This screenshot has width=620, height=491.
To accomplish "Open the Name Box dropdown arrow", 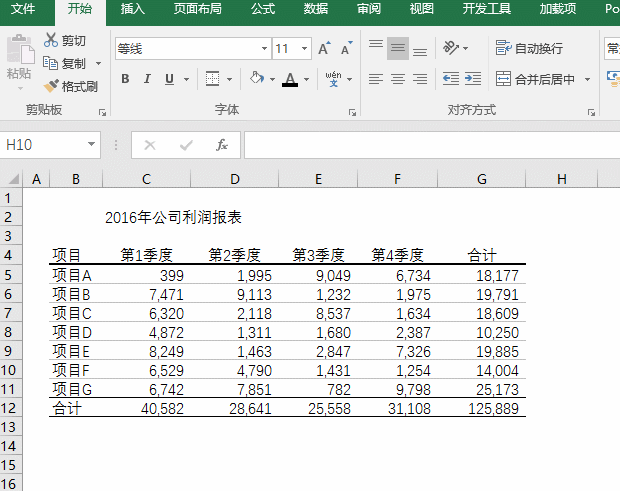I will tap(92, 145).
